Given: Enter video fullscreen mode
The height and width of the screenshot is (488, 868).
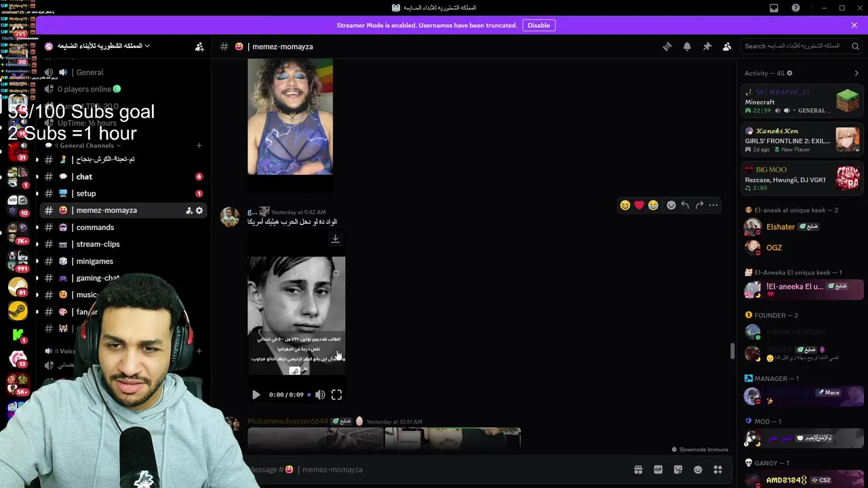Looking at the screenshot, I should [336, 394].
